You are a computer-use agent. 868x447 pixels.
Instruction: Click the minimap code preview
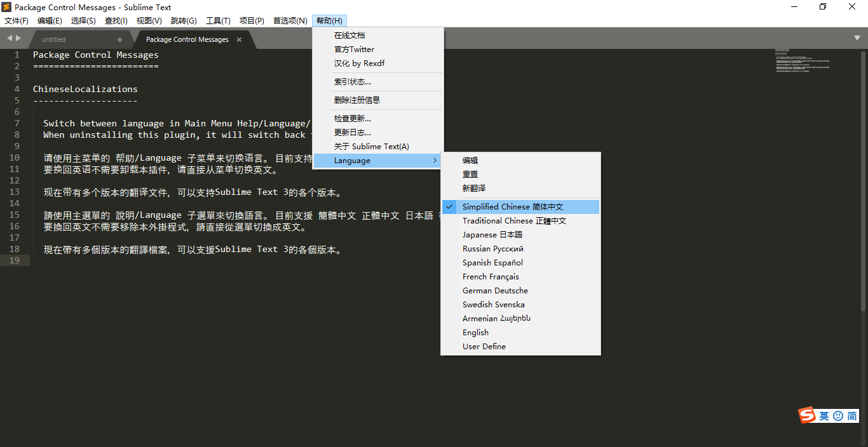[x=802, y=60]
